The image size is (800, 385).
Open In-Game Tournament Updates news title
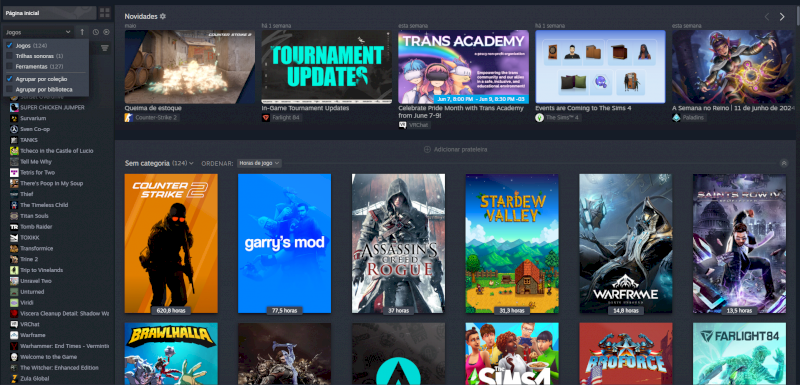[x=305, y=108]
